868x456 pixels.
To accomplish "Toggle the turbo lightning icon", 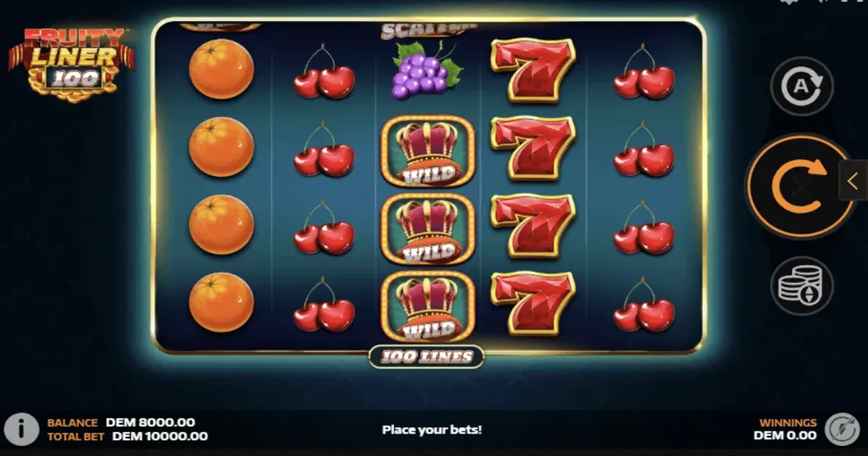I will point(841,428).
